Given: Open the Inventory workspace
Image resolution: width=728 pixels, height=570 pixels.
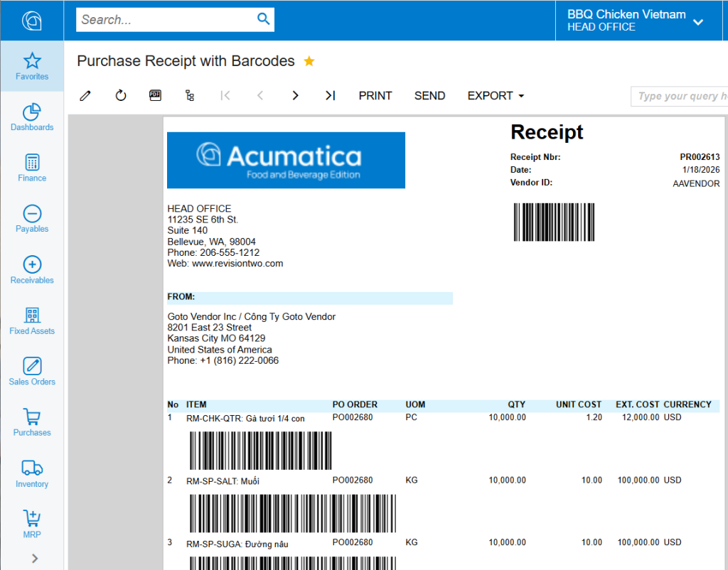Looking at the screenshot, I should (x=31, y=473).
